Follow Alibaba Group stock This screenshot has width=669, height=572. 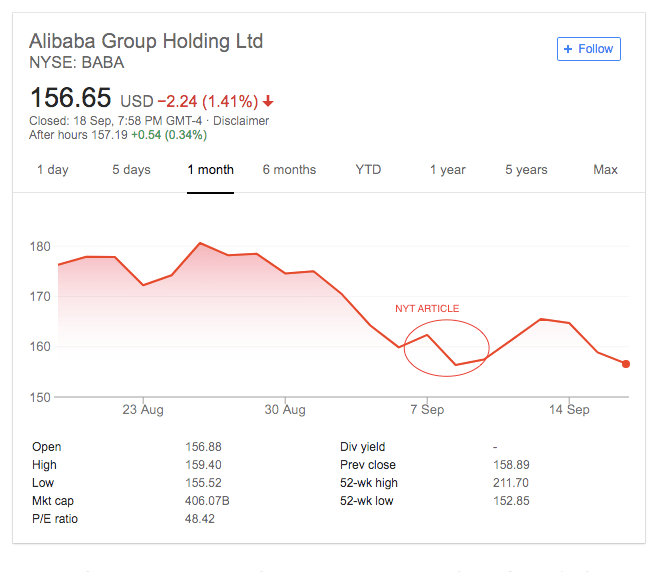click(589, 49)
